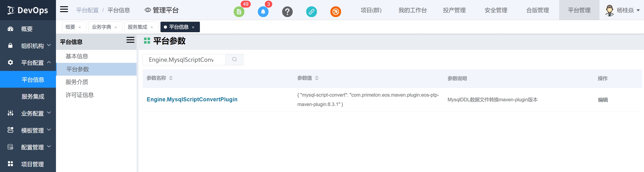The image size is (644, 172).
Task: Focus the parameter search input field
Action: pos(184,59)
